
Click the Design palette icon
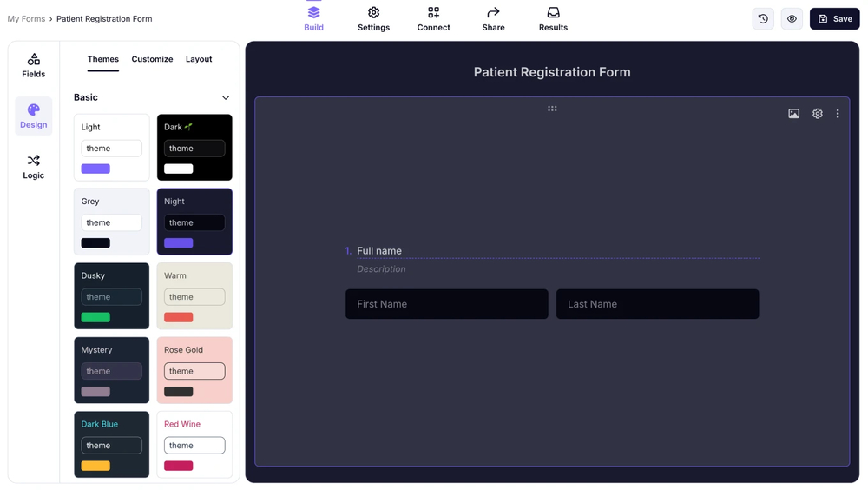pyautogui.click(x=33, y=110)
